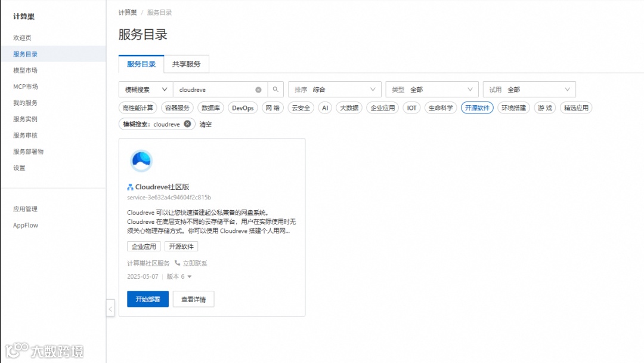Clear the cloudreve search input text
The height and width of the screenshot is (363, 644).
point(258,90)
